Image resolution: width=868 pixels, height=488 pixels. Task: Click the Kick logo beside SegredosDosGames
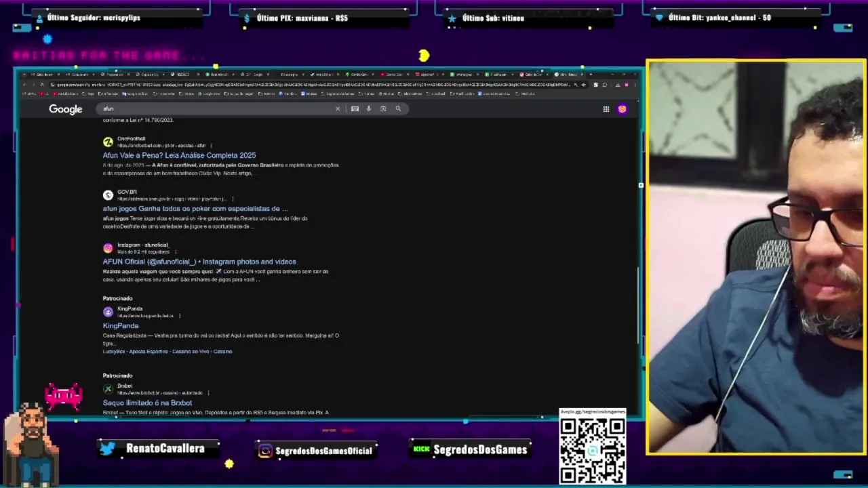point(422,449)
